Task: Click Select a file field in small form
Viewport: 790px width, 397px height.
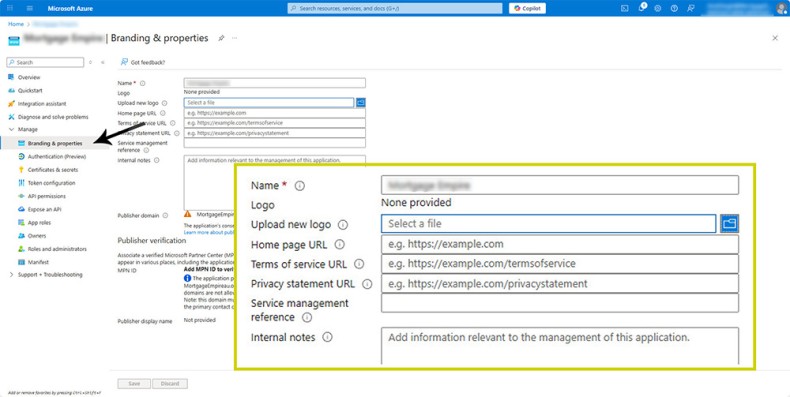Action: coord(269,103)
